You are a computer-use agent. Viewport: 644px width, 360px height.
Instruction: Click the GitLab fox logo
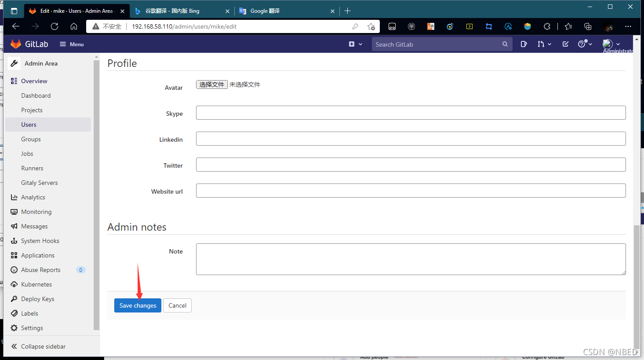pos(16,44)
